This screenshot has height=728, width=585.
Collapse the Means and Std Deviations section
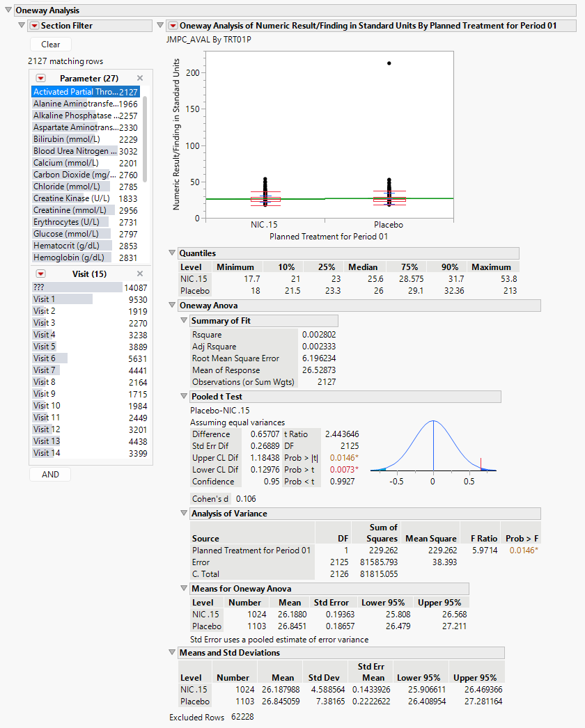click(173, 653)
